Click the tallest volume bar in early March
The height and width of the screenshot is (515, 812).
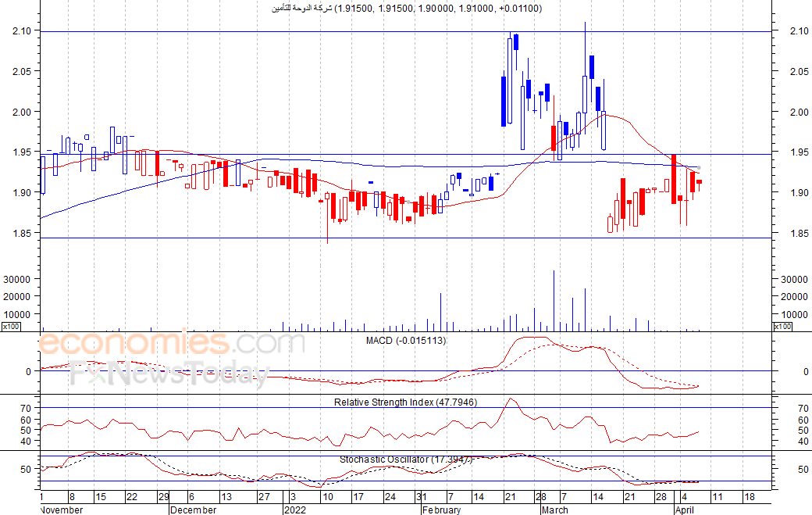(554, 301)
